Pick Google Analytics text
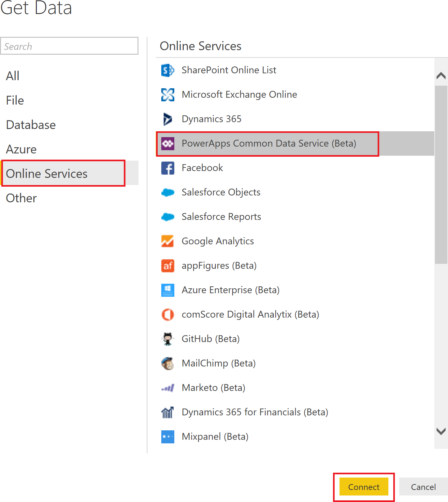The image size is (448, 502). pos(218,241)
